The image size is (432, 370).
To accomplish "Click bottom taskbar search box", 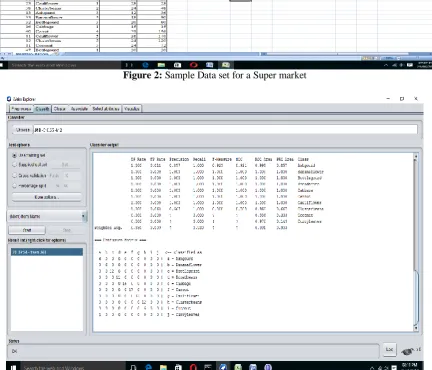I will pos(73,367).
